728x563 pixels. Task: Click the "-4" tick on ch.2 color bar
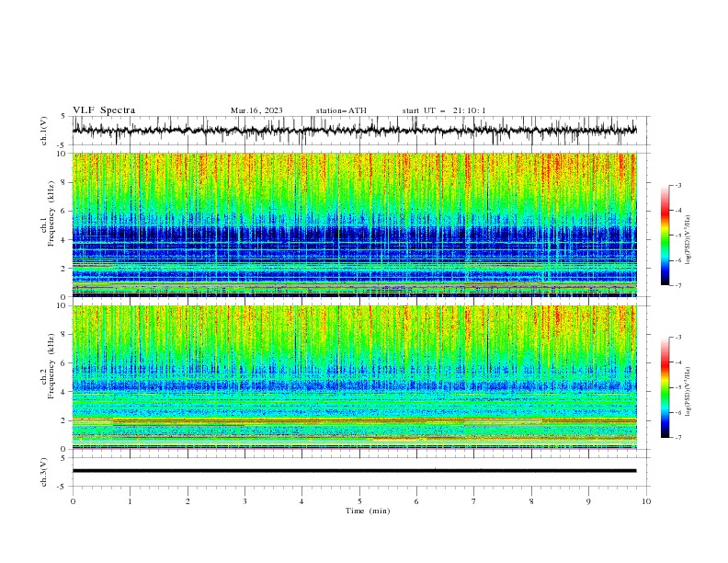click(677, 362)
